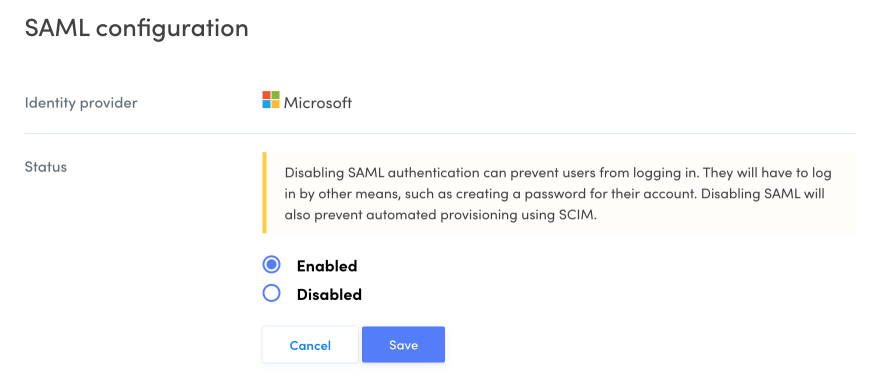The height and width of the screenshot is (377, 876).
Task: Click the yellow square of Microsoft logo
Action: [275, 104]
